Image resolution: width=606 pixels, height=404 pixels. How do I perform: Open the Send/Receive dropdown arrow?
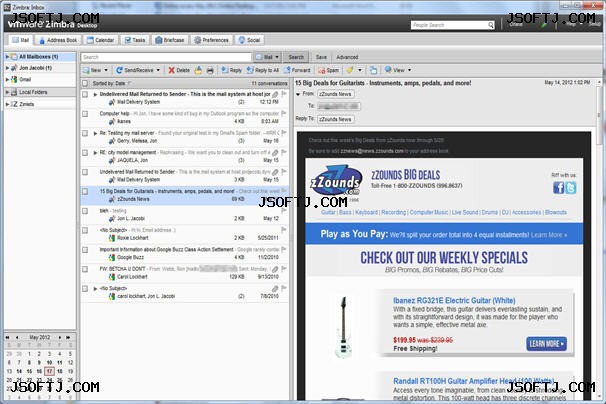[x=158, y=70]
